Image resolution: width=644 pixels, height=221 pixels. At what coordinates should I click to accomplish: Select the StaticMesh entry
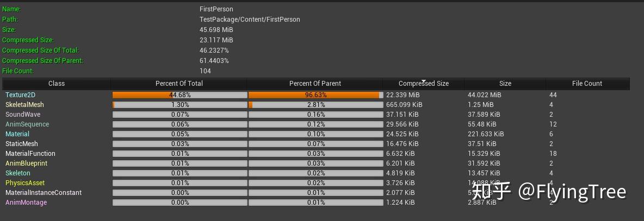pyautogui.click(x=22, y=144)
